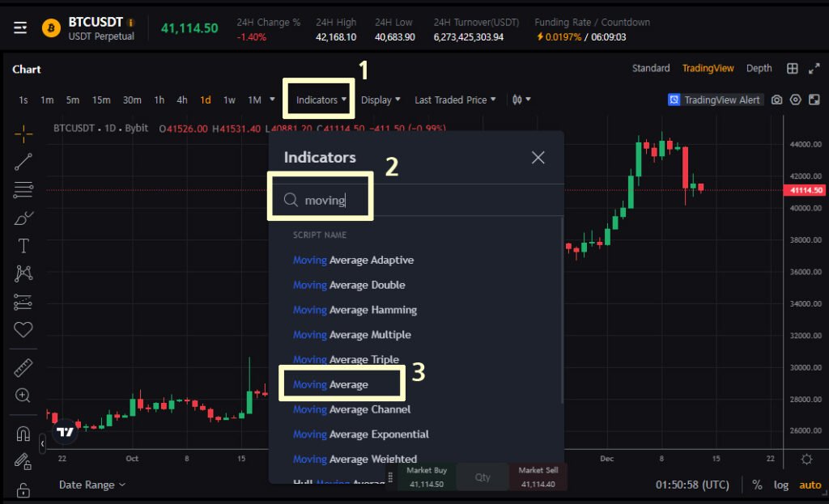Select the text annotation tool
Screen dimensions: 829x504
coord(23,246)
